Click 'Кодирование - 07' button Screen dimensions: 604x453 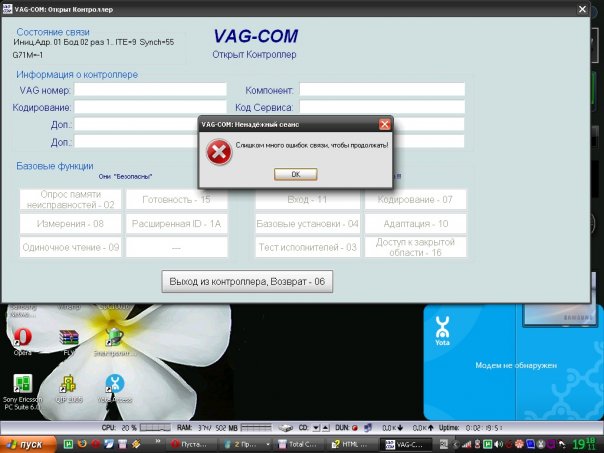415,200
